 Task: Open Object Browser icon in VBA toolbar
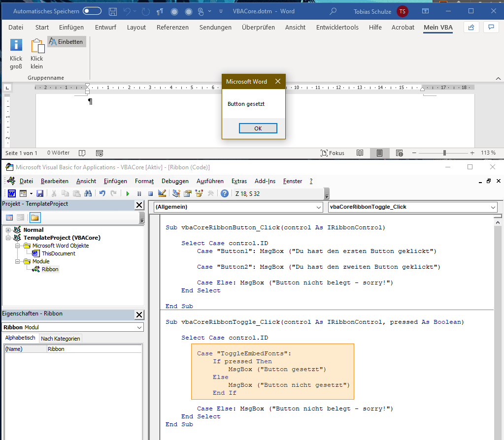(200, 193)
